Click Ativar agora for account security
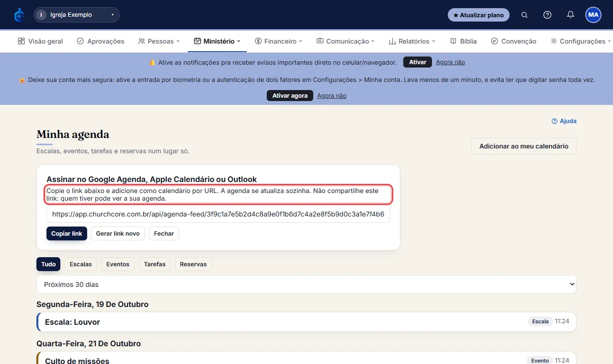Viewport: 613px width, 364px height. click(x=290, y=96)
